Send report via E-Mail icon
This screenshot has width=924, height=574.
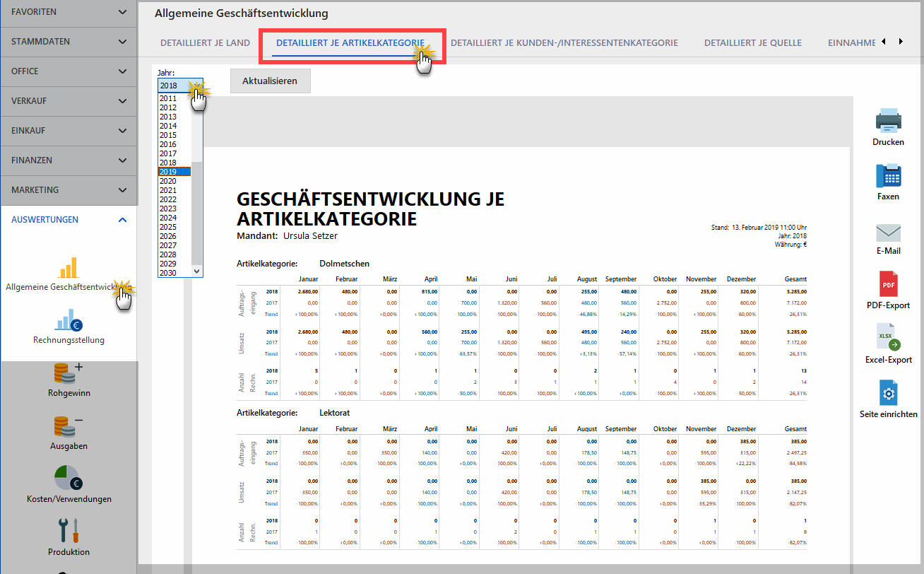888,233
